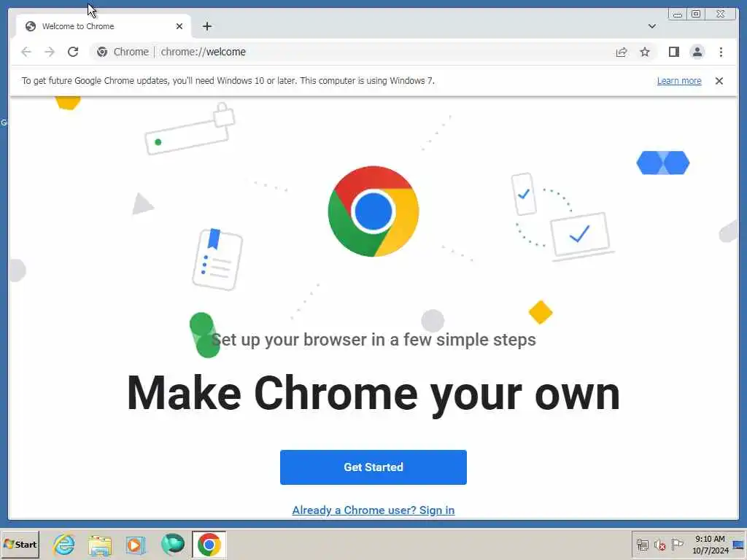This screenshot has width=747, height=560.
Task: Open the Chrome site info icon
Action: (x=102, y=52)
